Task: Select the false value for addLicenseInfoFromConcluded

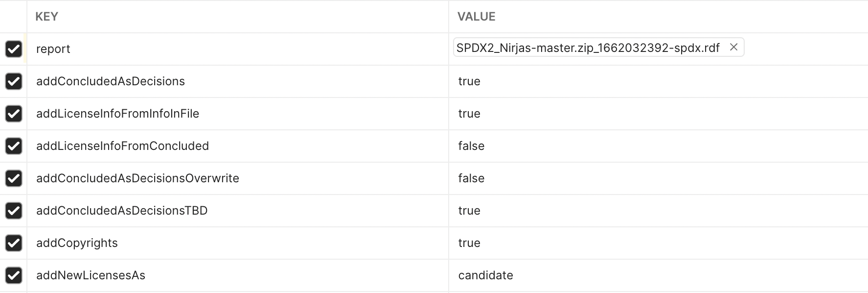Action: click(x=471, y=146)
